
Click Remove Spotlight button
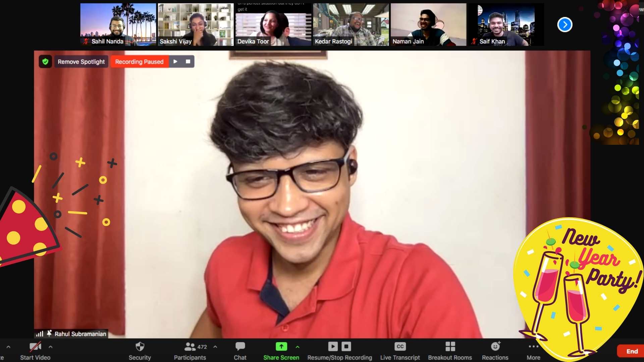pos(81,62)
